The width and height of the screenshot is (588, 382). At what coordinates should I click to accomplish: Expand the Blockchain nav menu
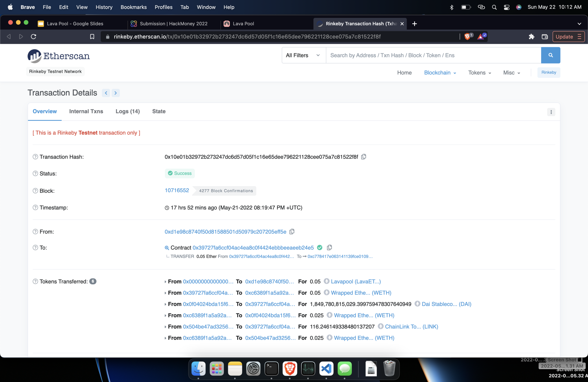point(440,73)
